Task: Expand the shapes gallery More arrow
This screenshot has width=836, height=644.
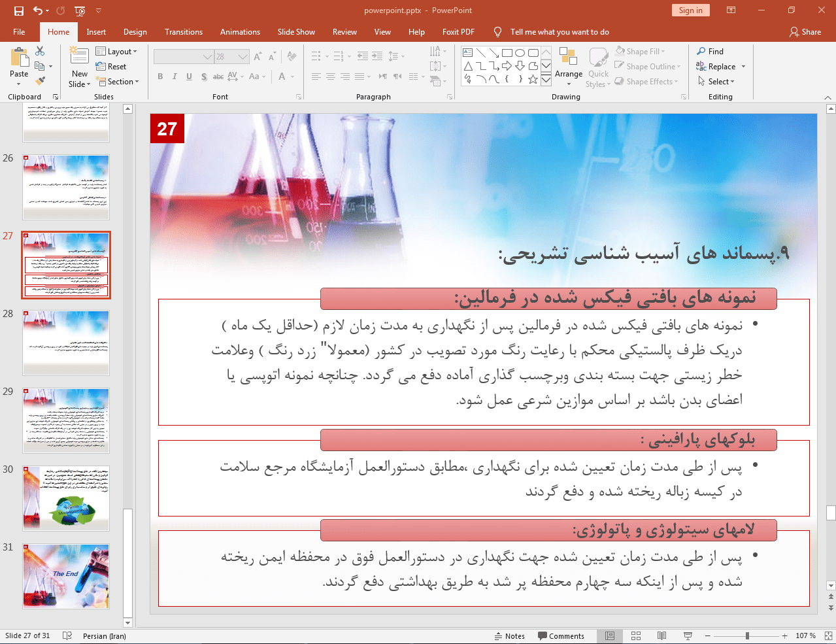Action: coord(546,80)
